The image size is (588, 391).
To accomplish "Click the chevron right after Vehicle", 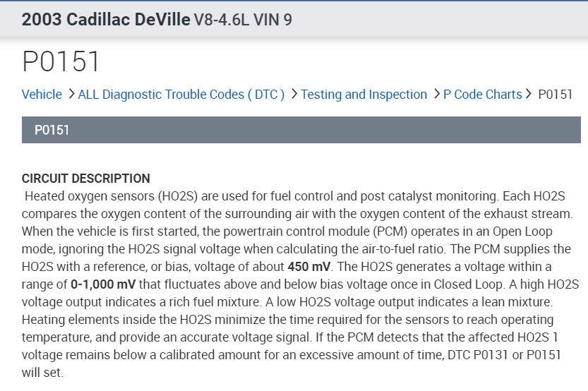I will [71, 95].
